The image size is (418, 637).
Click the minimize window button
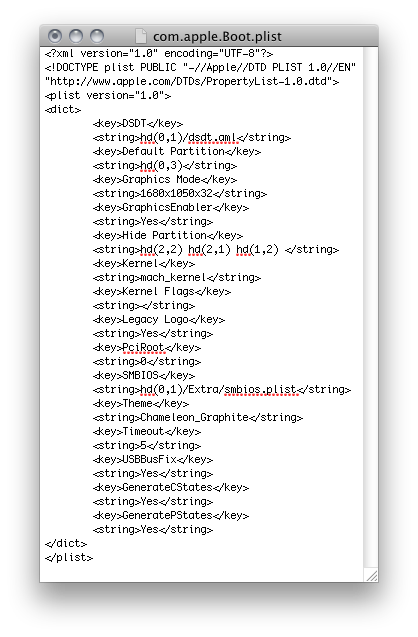coord(76,36)
